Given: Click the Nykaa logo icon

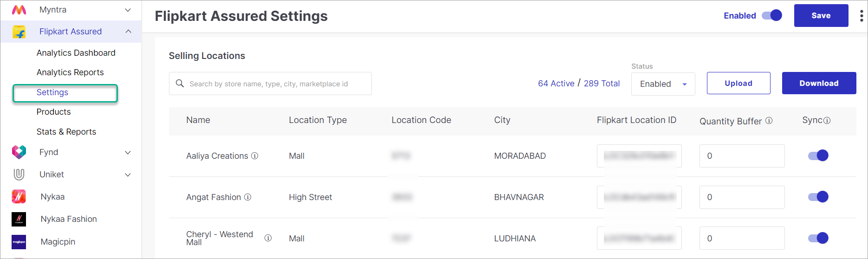Looking at the screenshot, I should click(19, 197).
